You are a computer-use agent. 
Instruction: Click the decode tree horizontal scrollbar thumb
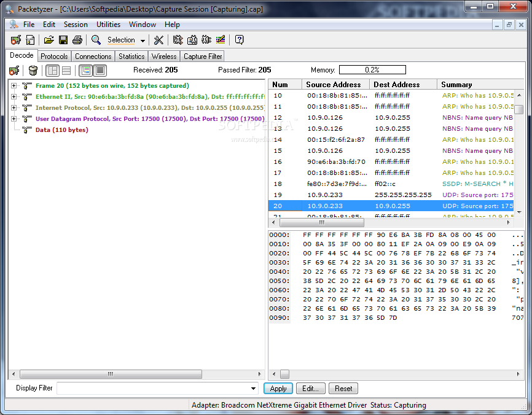pyautogui.click(x=111, y=374)
